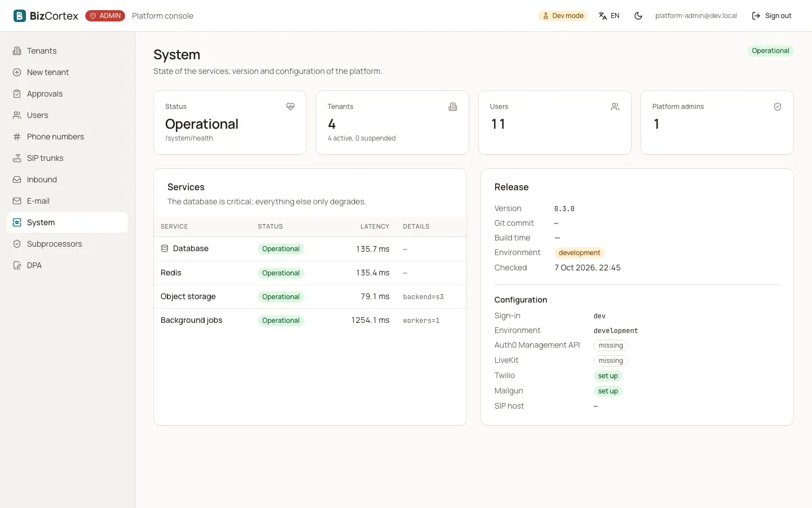812x508 pixels.
Task: Click the SIP trunks sidebar icon
Action: pos(17,158)
